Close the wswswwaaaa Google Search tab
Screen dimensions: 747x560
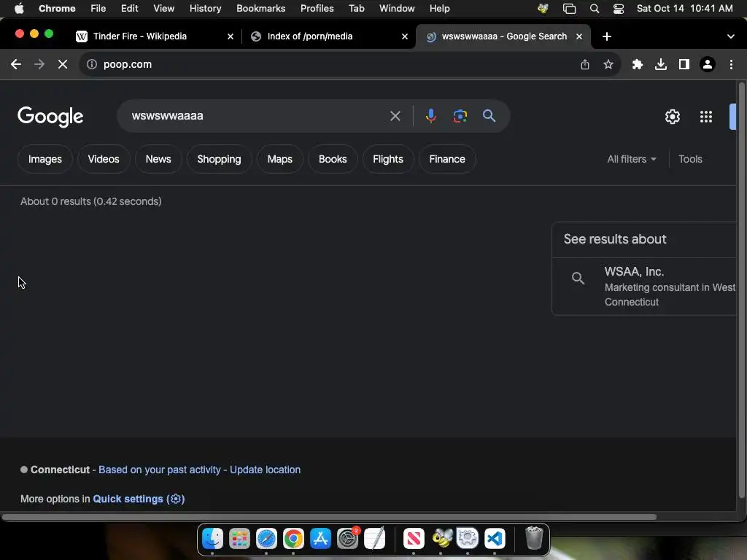[x=579, y=36]
